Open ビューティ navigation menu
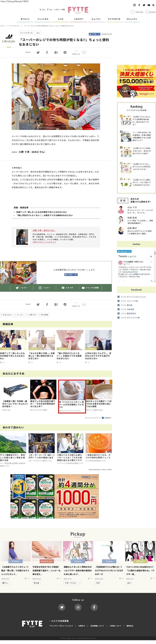 tap(96, 19)
